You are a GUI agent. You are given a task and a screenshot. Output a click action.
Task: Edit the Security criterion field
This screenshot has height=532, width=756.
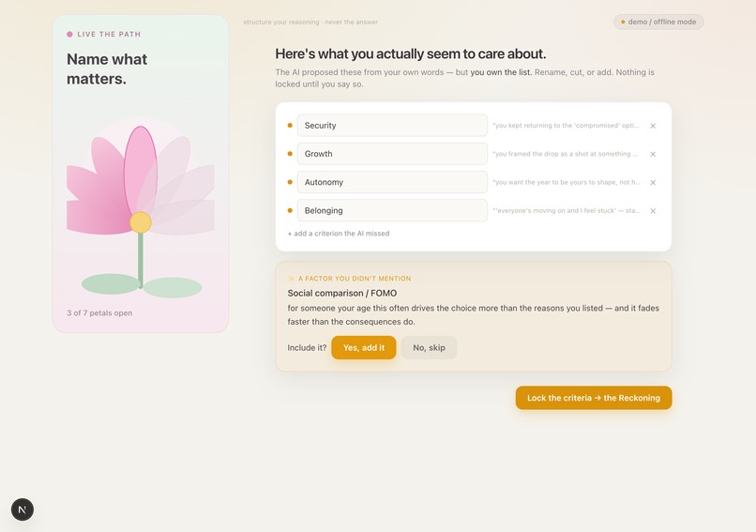392,126
